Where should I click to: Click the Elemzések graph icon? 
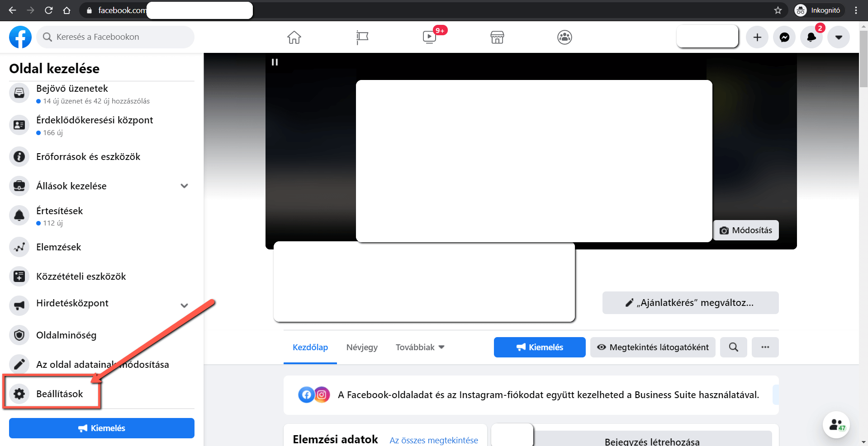pyautogui.click(x=19, y=247)
